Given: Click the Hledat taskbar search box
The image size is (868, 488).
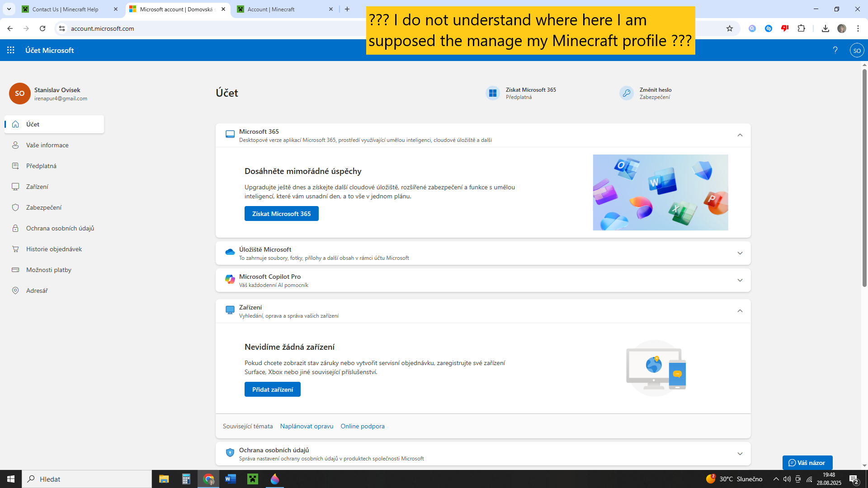Looking at the screenshot, I should coord(87,479).
